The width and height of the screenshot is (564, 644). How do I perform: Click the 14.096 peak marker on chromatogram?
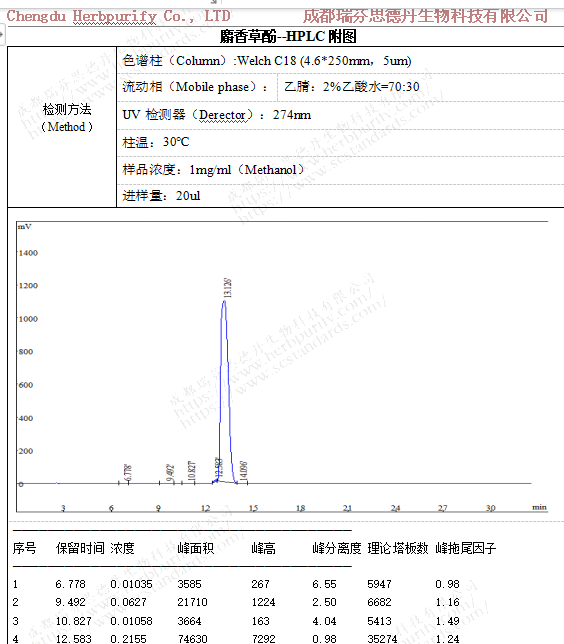(x=244, y=471)
